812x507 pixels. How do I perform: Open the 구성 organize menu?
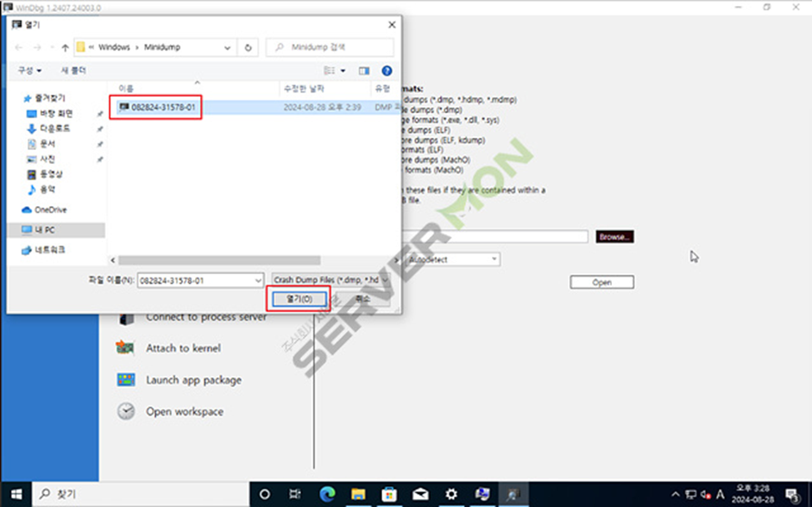point(29,71)
